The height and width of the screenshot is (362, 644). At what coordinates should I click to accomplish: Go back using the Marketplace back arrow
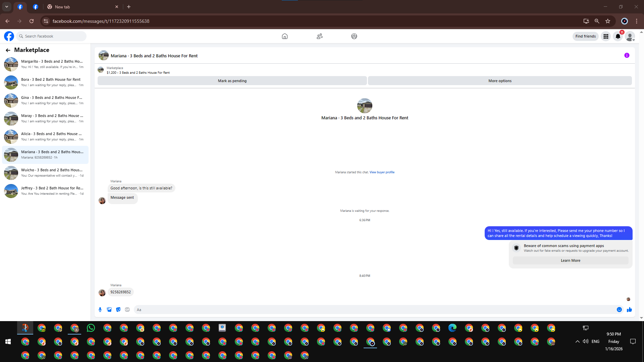[8, 50]
